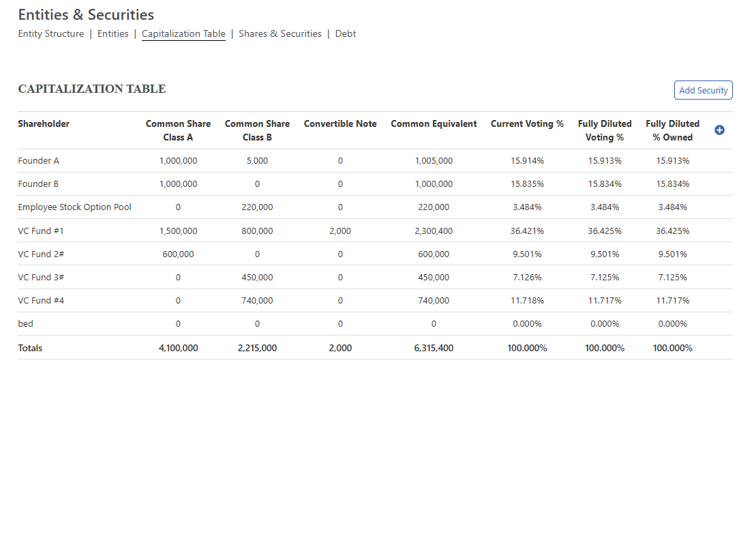Click the blue plus icon to add a column
Viewport: 756px width, 547px height.
[719, 130]
